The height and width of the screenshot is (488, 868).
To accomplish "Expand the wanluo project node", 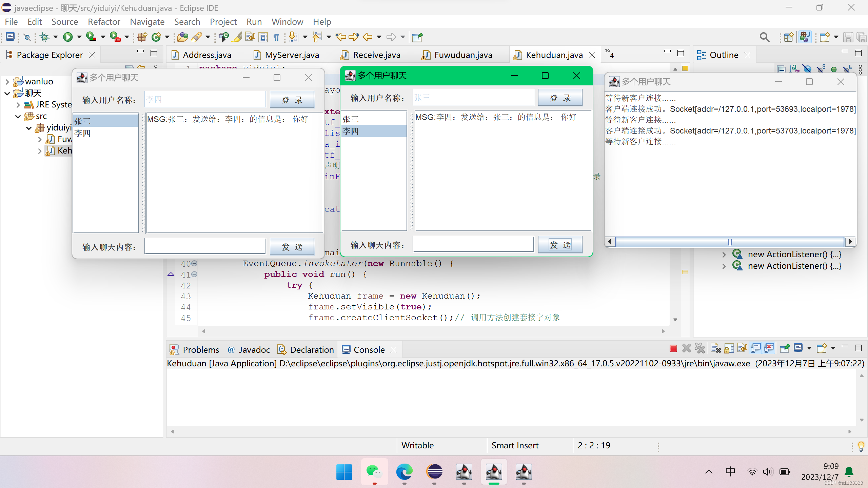I will tap(7, 82).
